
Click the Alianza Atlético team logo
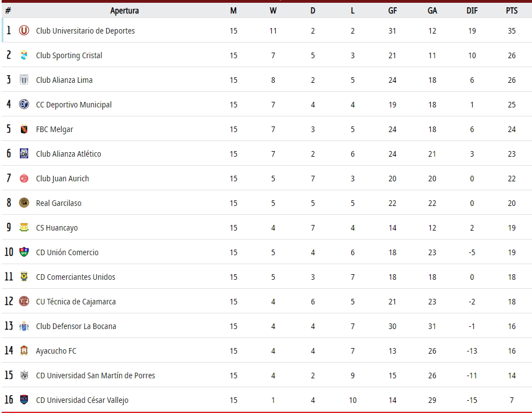pos(23,153)
